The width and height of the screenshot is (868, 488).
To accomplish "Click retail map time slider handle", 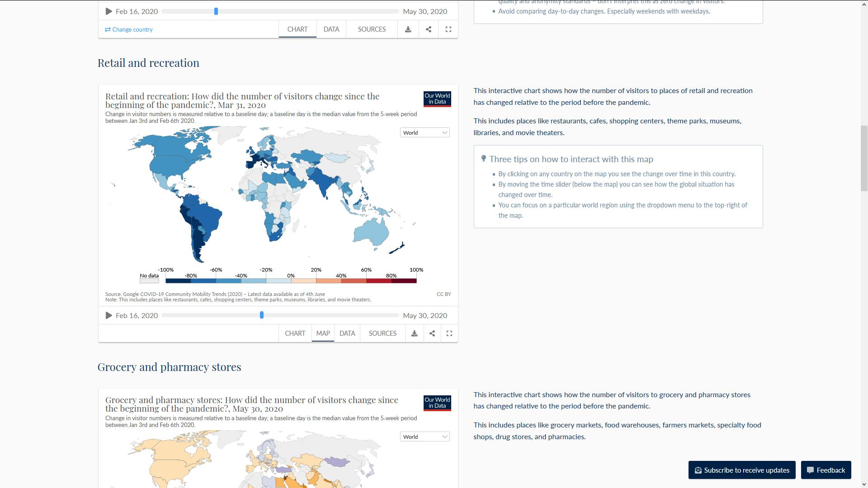I will click(262, 315).
